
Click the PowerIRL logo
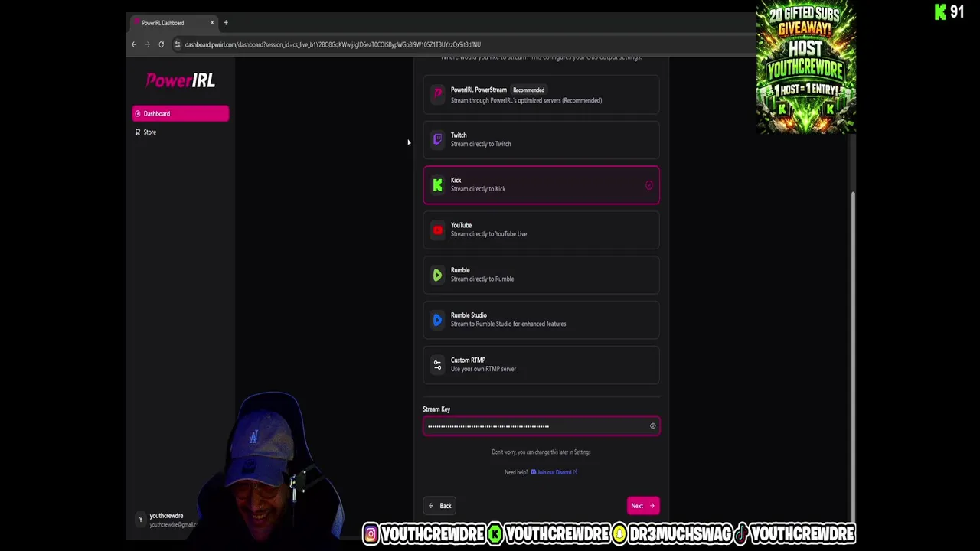coord(180,80)
